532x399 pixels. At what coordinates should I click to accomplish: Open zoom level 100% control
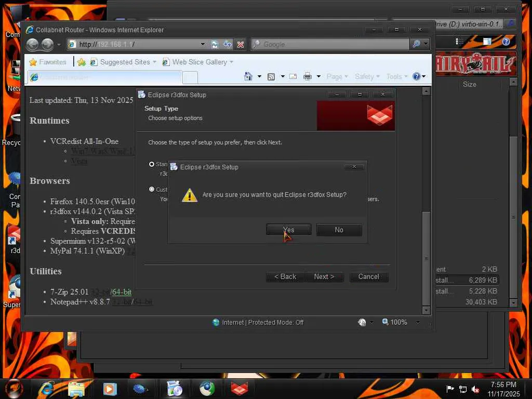394,322
